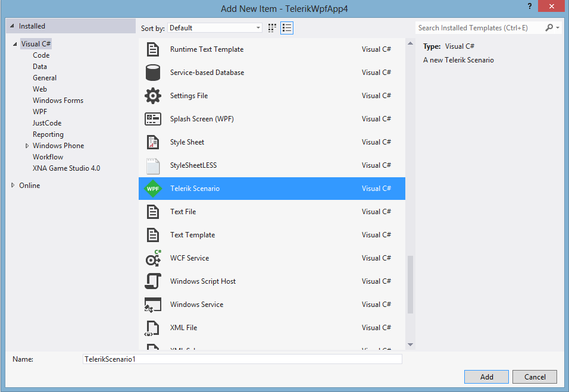Click the list scroll up arrow
Screen dimensions: 569x392
point(411,43)
